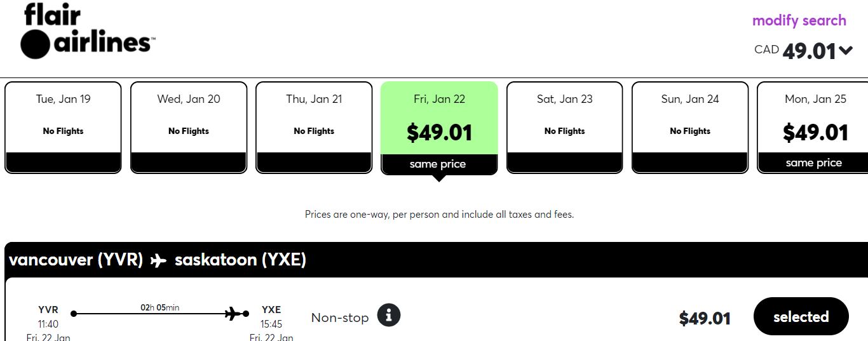Click the $49.01 fare beside selected button
The width and height of the screenshot is (868, 341).
[705, 318]
